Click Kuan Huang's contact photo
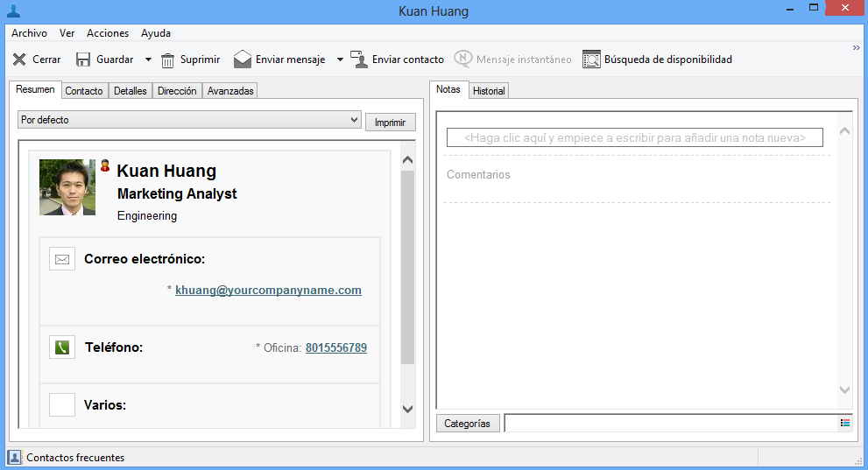 point(67,187)
